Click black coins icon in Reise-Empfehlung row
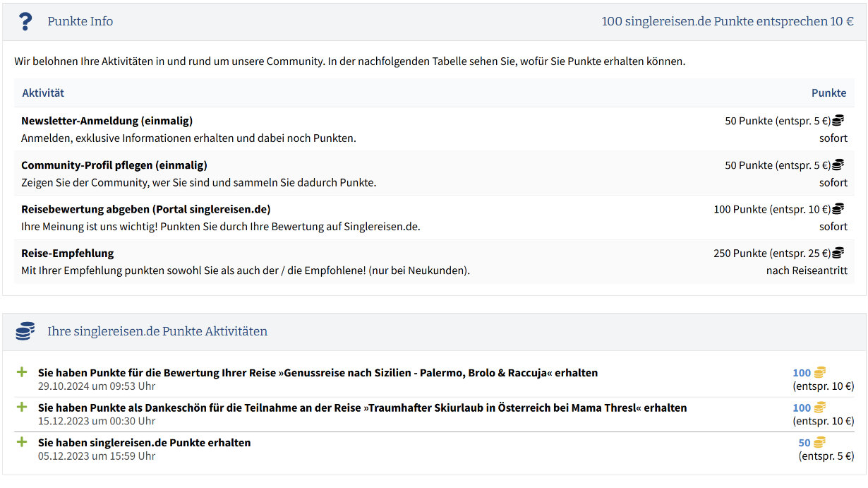This screenshot has width=868, height=488. 838,253
